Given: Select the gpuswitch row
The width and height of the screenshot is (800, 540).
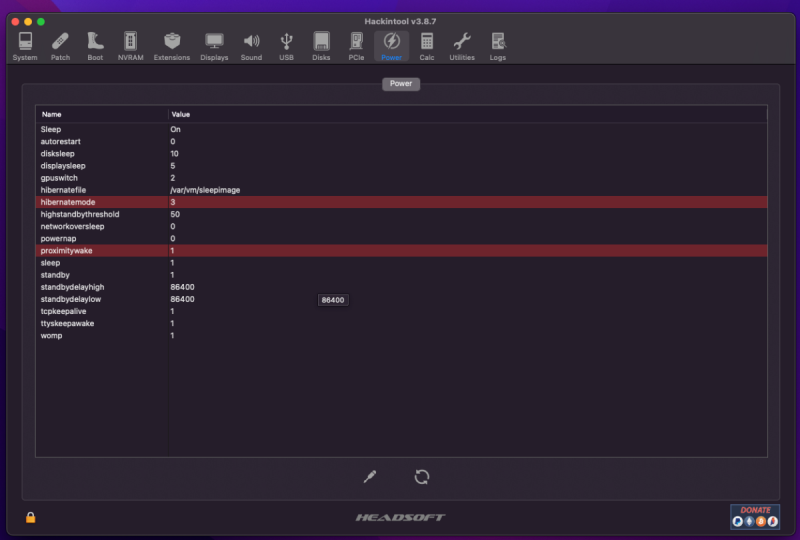Looking at the screenshot, I should pyautogui.click(x=402, y=178).
